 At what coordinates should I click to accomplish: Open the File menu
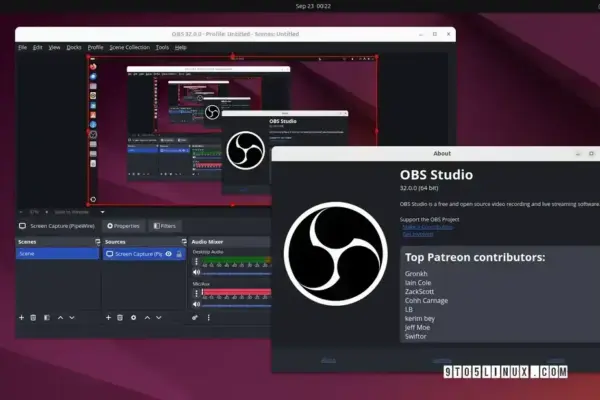pos(23,47)
